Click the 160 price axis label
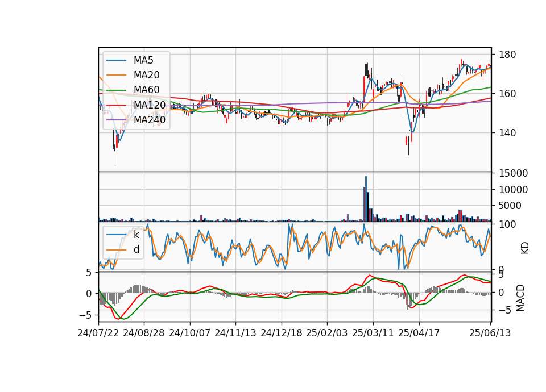This screenshot has height=392, width=546. 508,94
